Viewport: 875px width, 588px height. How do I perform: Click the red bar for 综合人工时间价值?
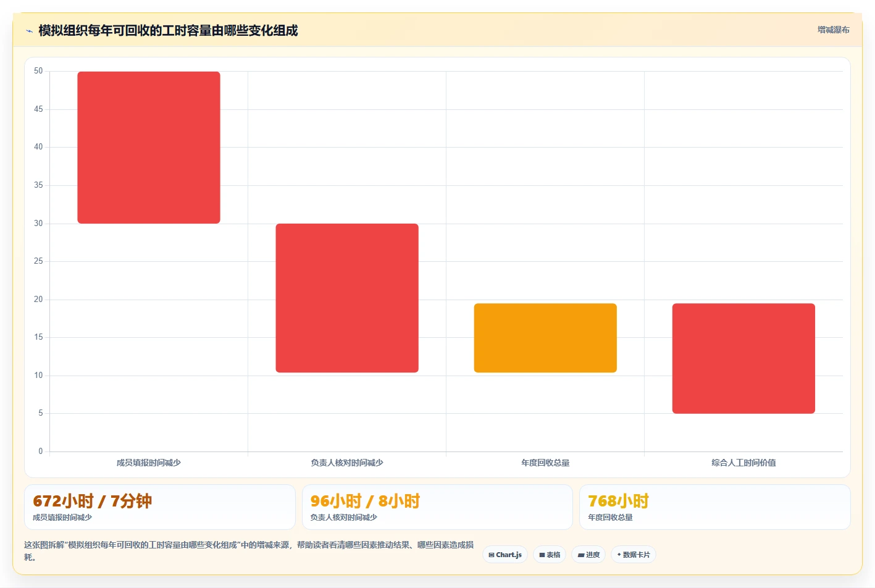point(743,358)
